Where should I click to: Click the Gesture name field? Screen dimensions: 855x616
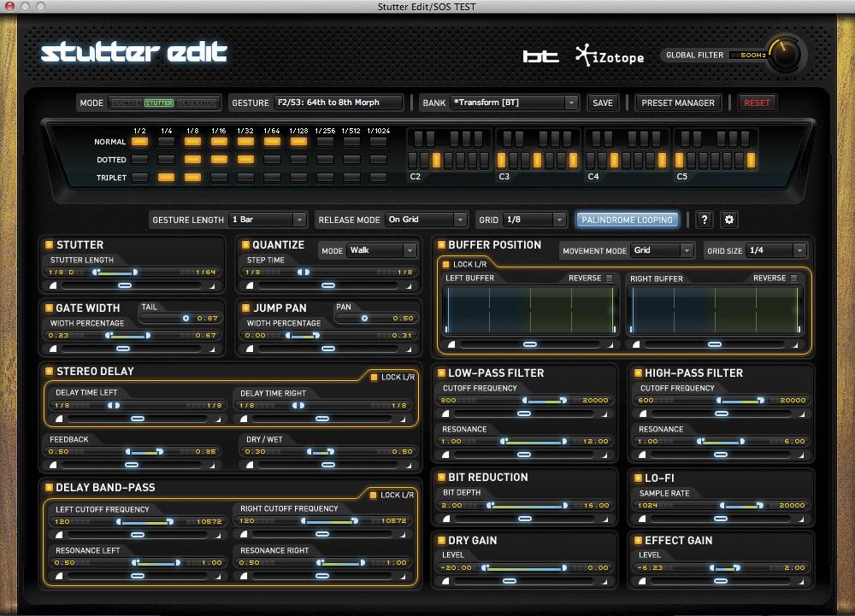(x=338, y=103)
